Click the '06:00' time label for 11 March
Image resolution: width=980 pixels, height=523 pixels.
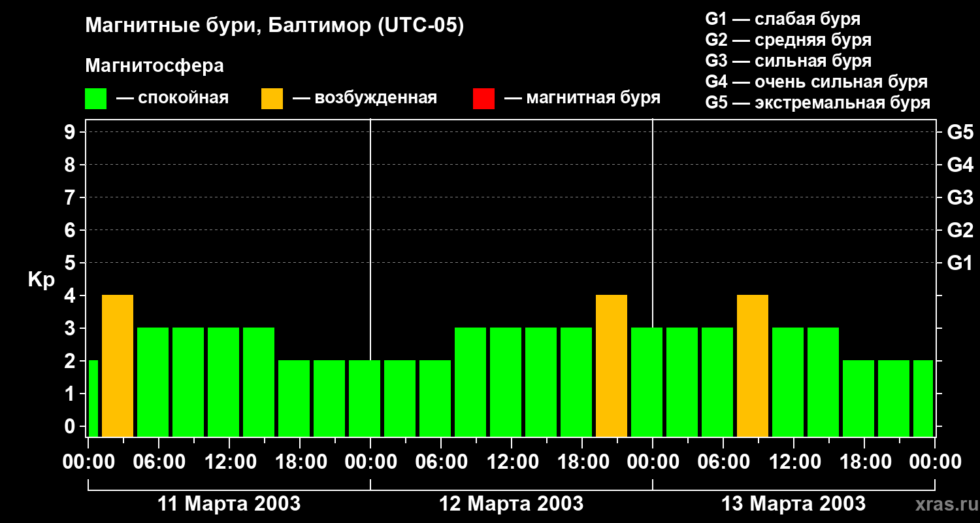pos(159,462)
